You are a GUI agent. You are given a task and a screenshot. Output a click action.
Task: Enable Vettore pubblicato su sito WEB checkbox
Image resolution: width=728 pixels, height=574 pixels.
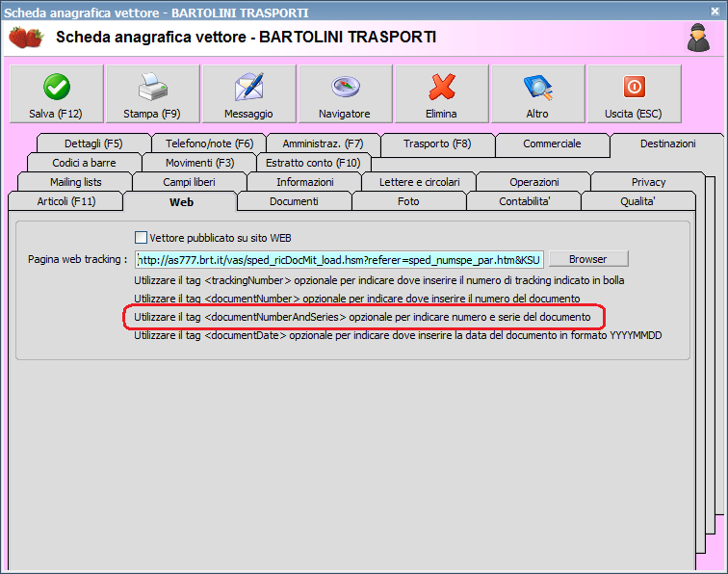pos(141,238)
